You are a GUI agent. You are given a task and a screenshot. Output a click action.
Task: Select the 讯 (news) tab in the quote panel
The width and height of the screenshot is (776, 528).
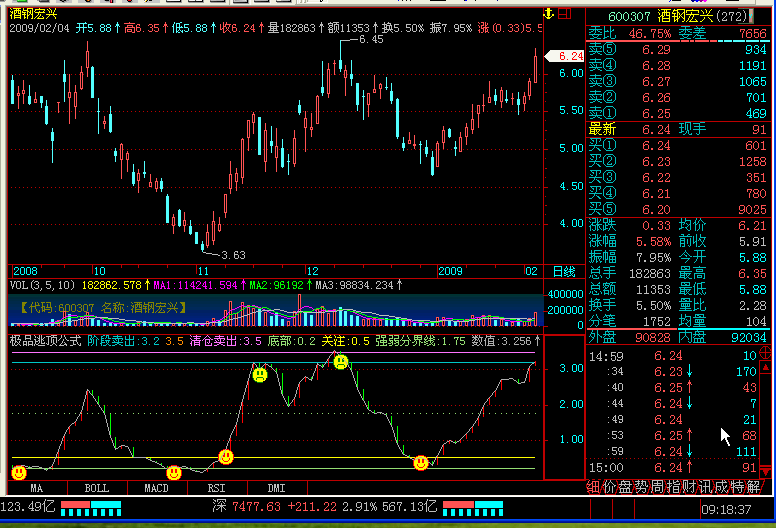pyautogui.click(x=705, y=487)
